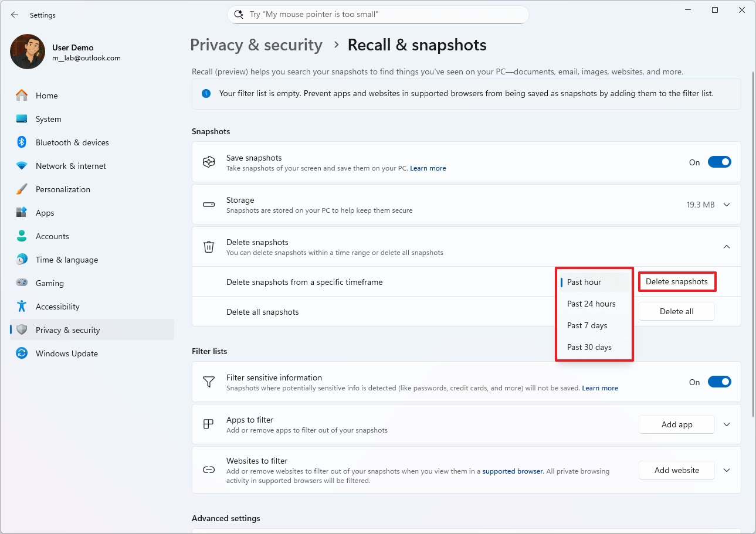Disable the Filter sensitive information toggle
This screenshot has width=756, height=534.
coord(719,382)
